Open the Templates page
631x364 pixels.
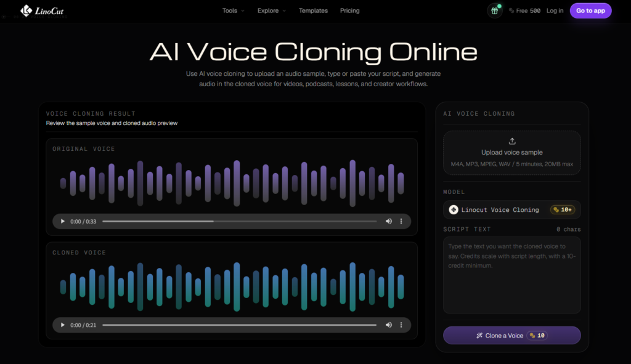coord(313,11)
